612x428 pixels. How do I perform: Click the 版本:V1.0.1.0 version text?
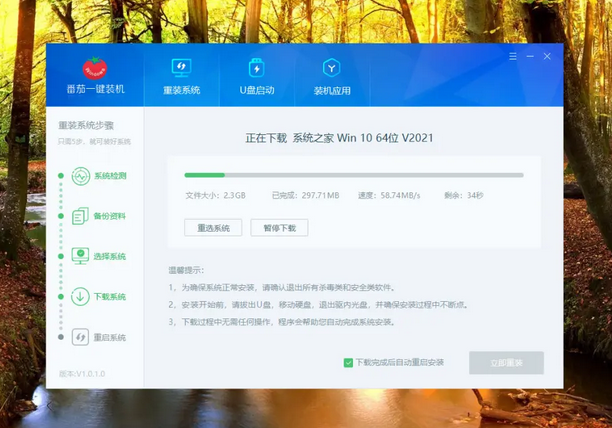(x=82, y=374)
